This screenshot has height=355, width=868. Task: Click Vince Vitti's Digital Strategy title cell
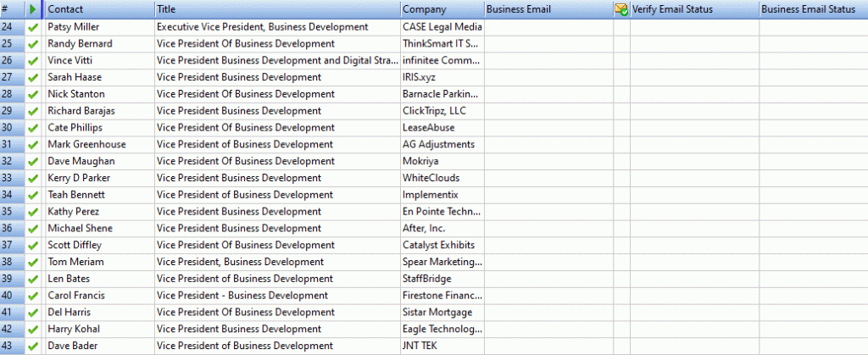277,60
